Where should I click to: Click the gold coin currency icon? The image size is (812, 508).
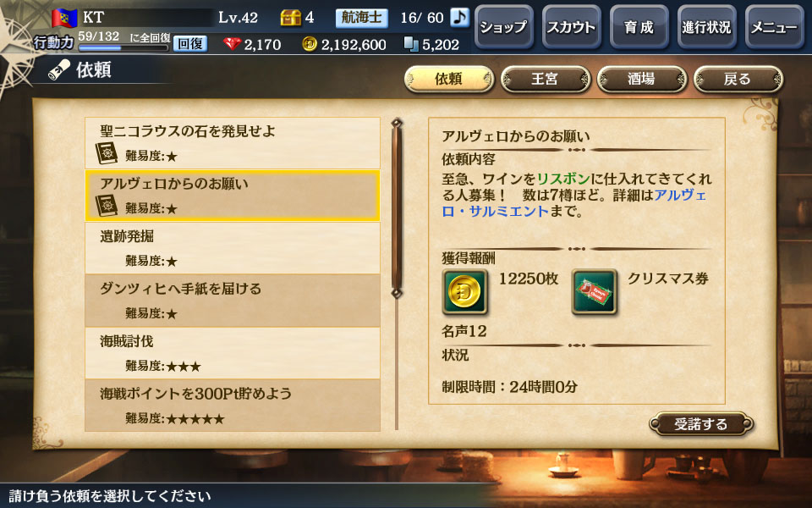pos(310,44)
